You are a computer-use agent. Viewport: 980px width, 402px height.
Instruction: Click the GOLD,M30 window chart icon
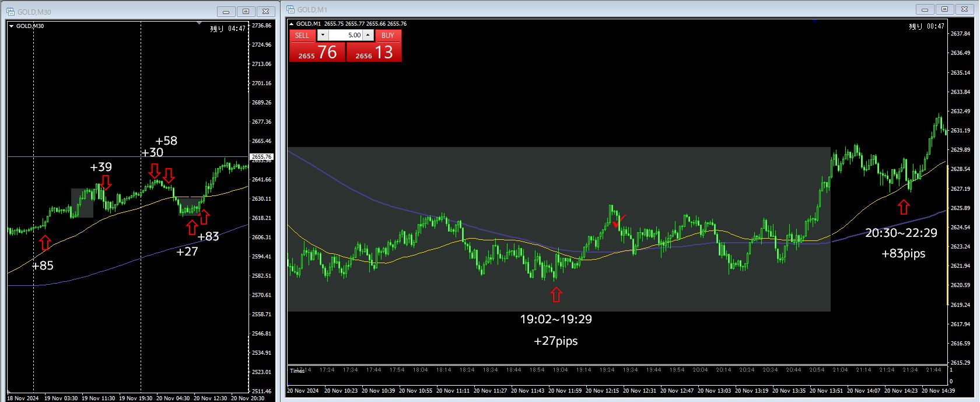coord(11,12)
